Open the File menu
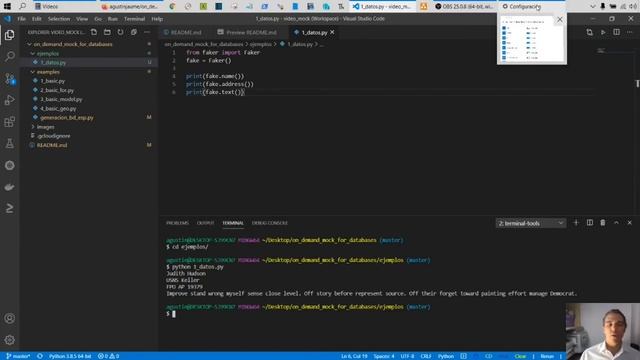640x360 pixels. (x=22, y=19)
